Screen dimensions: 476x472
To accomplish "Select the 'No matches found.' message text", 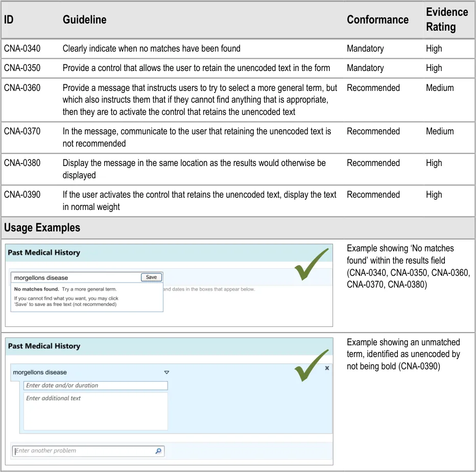I will (x=36, y=289).
